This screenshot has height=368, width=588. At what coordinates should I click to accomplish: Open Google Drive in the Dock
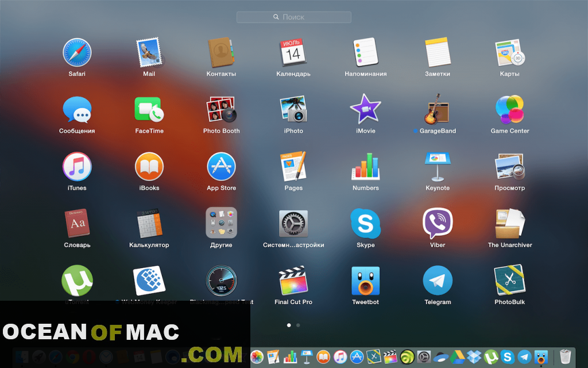458,356
